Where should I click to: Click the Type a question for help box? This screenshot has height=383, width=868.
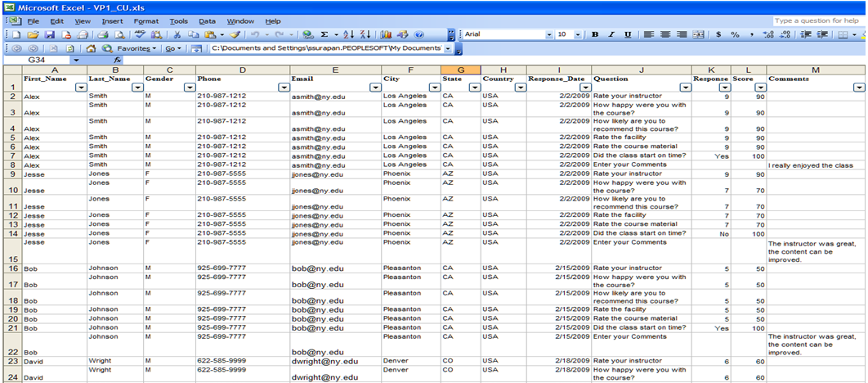(x=817, y=20)
